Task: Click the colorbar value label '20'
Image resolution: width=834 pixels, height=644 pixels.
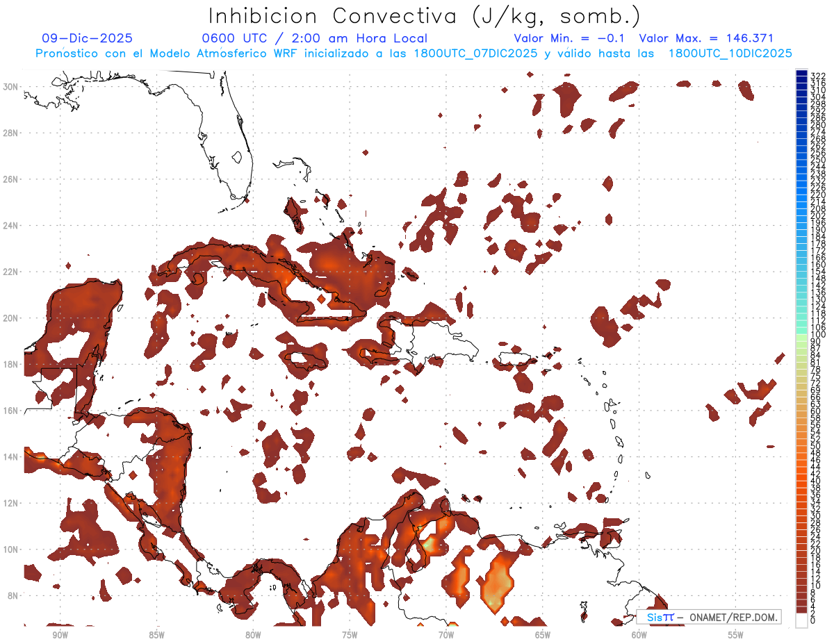Action: pos(816,550)
